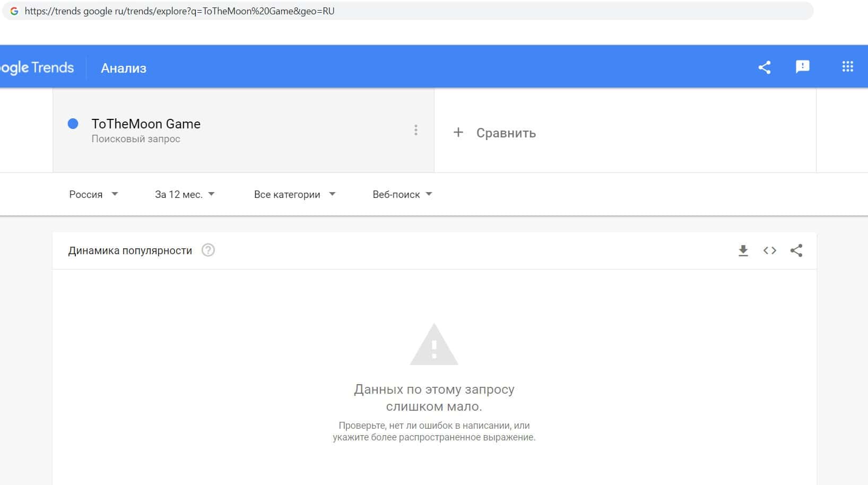Open the За 12 мес. time range dropdown
This screenshot has width=868, height=485.
coord(185,194)
